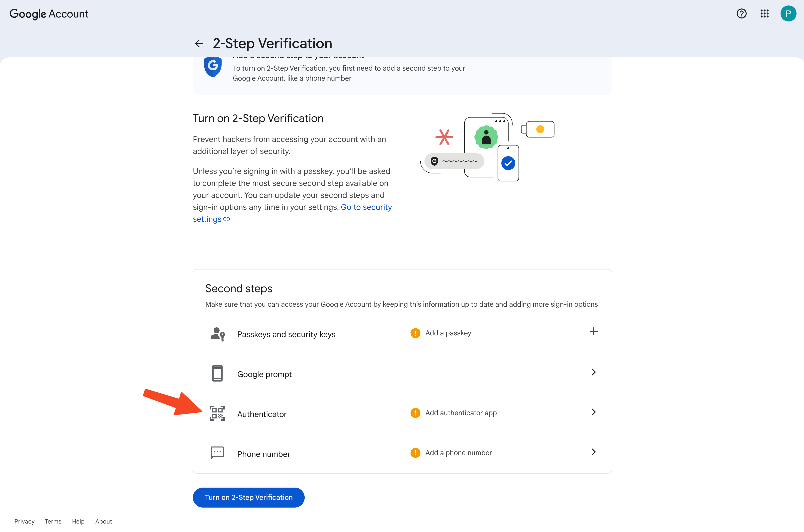Open the About footer link
804x532 pixels.
[104, 522]
